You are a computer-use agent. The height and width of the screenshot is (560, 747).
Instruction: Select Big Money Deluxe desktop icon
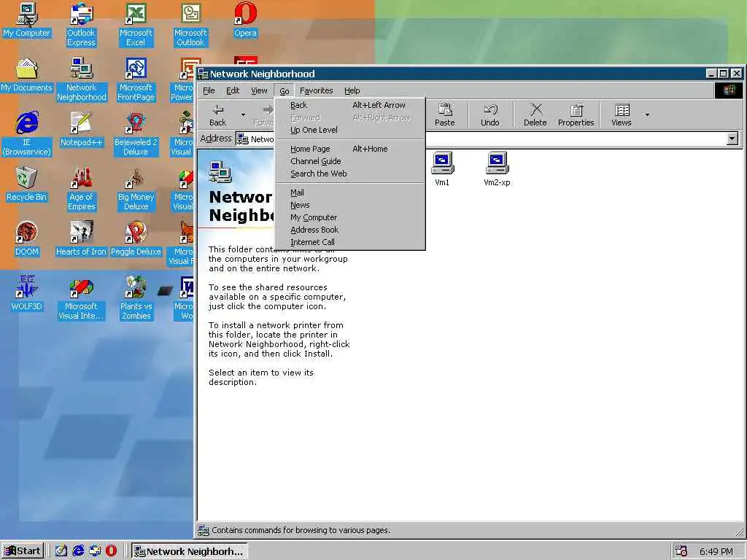pyautogui.click(x=136, y=189)
